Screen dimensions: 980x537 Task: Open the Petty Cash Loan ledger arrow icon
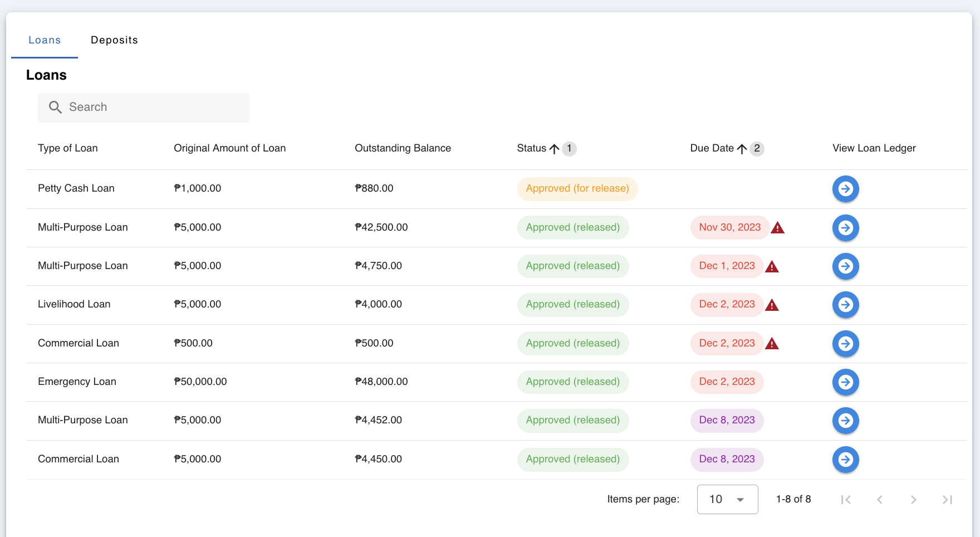846,189
